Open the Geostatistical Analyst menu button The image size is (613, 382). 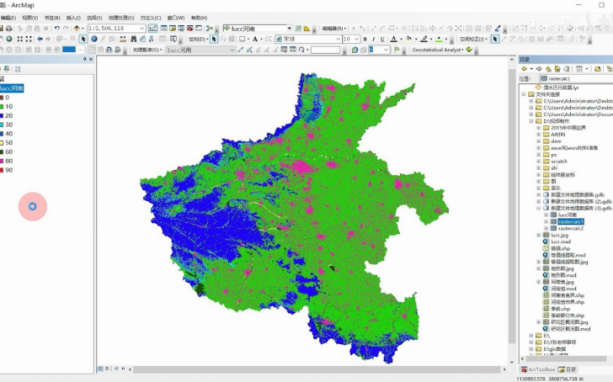tap(438, 50)
